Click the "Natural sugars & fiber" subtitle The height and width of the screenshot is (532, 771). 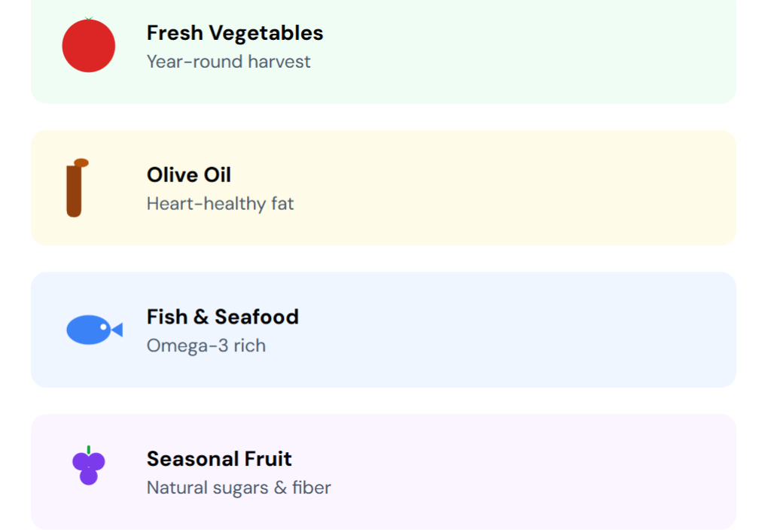coord(239,488)
